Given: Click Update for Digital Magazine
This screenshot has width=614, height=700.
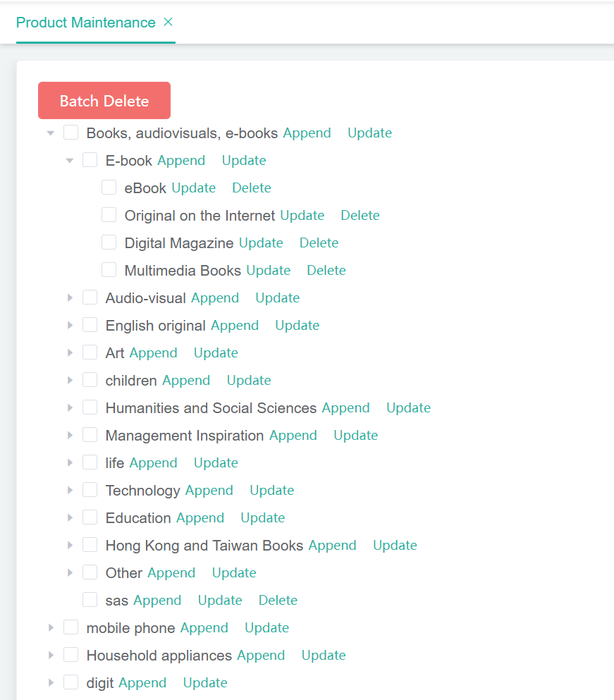Looking at the screenshot, I should click(x=262, y=243).
